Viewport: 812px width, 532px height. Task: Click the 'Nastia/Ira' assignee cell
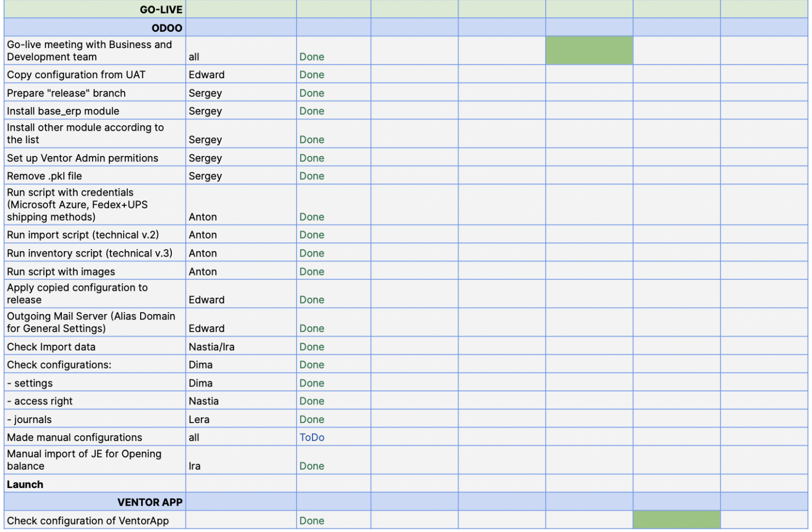coord(241,347)
